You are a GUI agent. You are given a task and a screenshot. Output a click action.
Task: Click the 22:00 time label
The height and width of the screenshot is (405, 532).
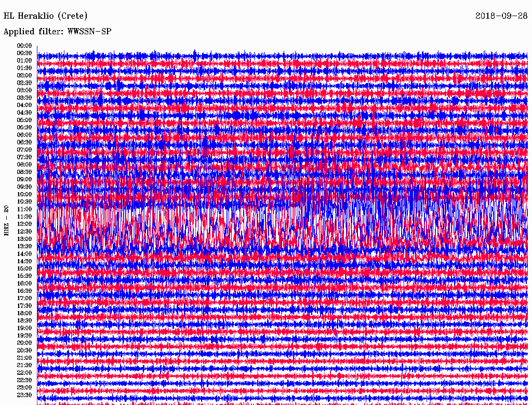pyautogui.click(x=24, y=373)
